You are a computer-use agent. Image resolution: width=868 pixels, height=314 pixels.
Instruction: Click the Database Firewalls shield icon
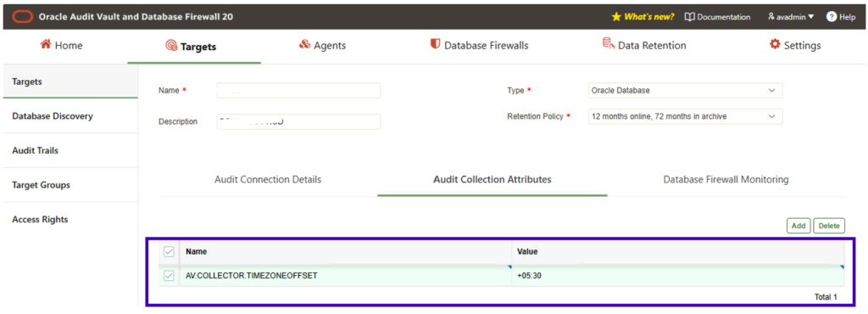coord(435,44)
